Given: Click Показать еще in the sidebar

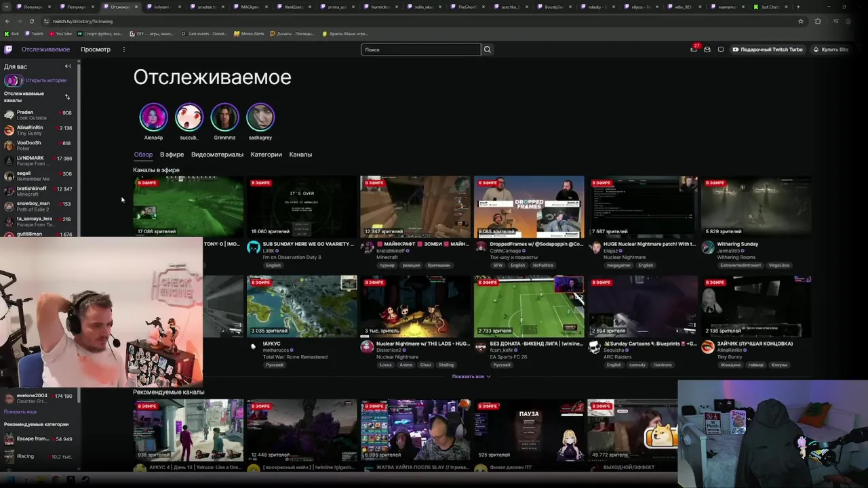Looking at the screenshot, I should (x=20, y=411).
